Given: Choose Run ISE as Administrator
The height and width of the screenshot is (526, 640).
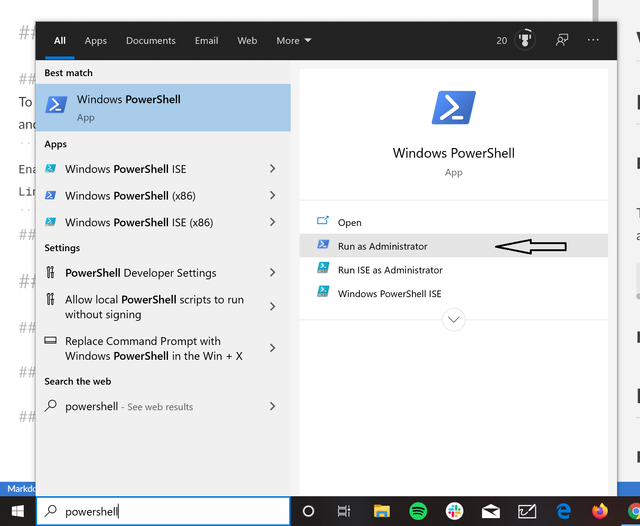Looking at the screenshot, I should tap(453, 269).
